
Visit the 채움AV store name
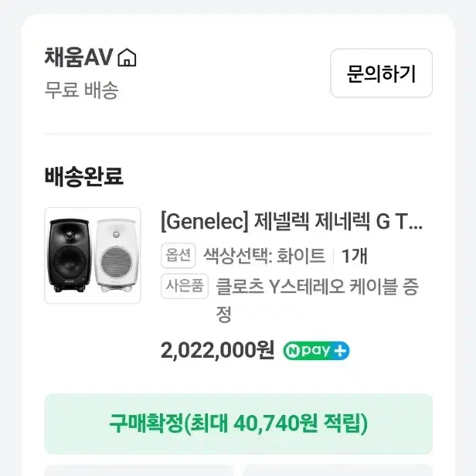click(79, 57)
